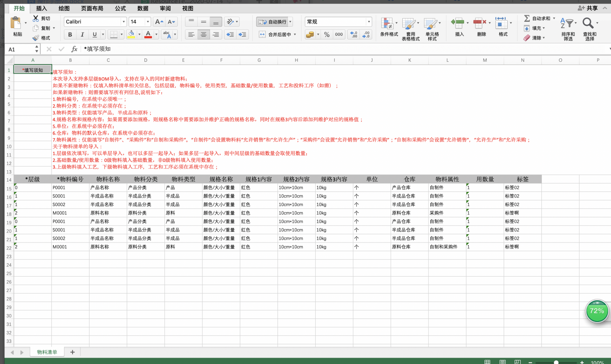Increase font size with the A-up icon
The width and height of the screenshot is (611, 364).
point(159,22)
